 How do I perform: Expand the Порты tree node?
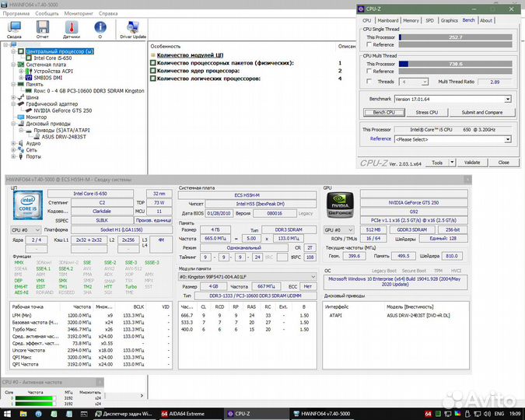tap(13, 156)
